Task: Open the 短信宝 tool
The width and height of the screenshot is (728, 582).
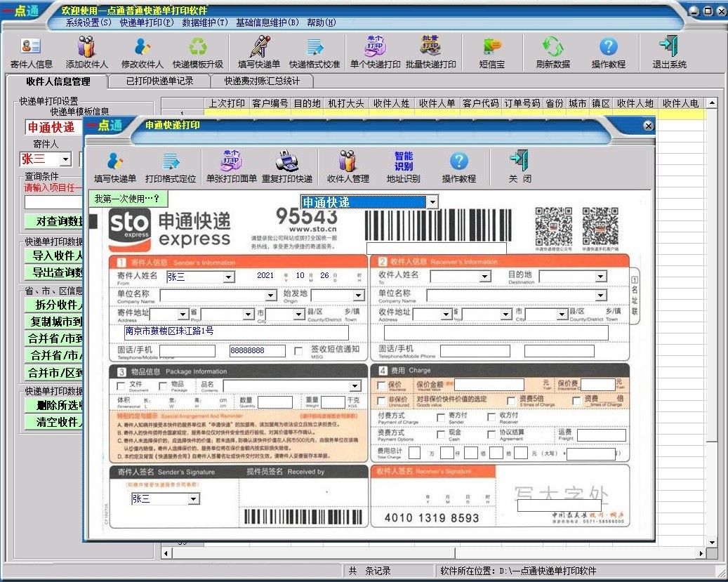Action: 491,52
